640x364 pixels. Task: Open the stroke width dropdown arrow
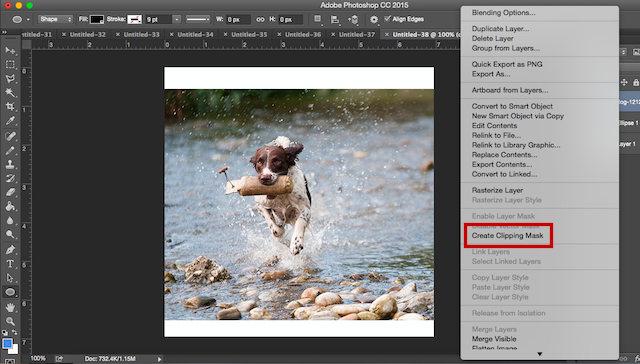176,19
